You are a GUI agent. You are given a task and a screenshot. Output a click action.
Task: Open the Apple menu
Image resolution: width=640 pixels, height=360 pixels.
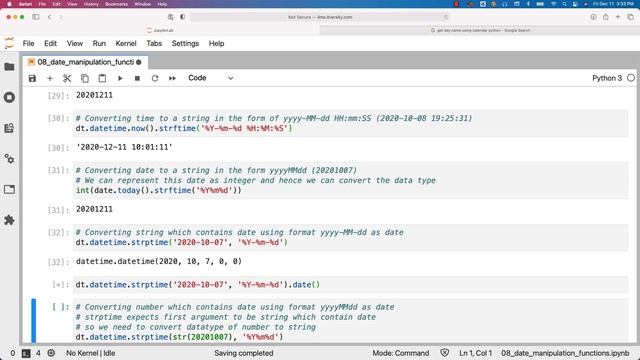pyautogui.click(x=9, y=4)
